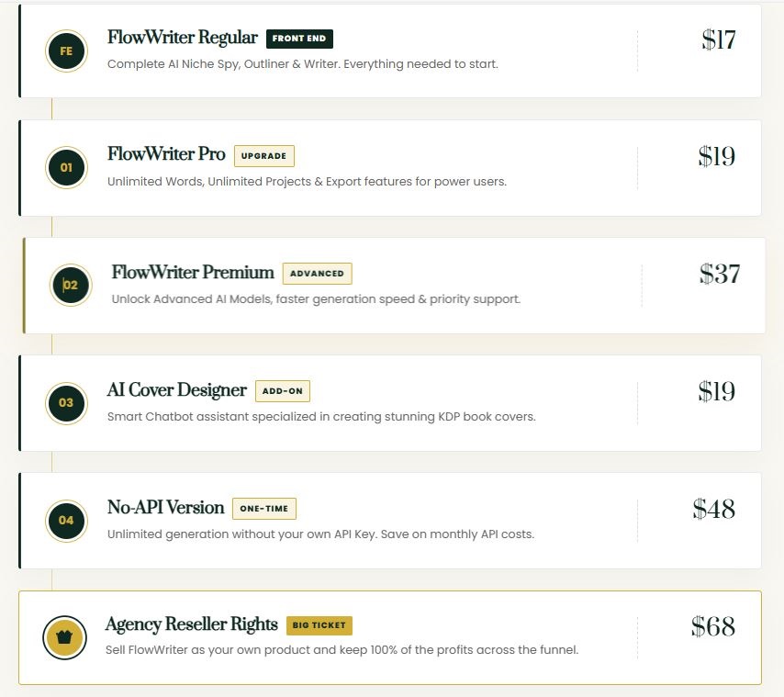Image resolution: width=784 pixels, height=697 pixels.
Task: Open the No-API Version details
Action: tap(165, 508)
